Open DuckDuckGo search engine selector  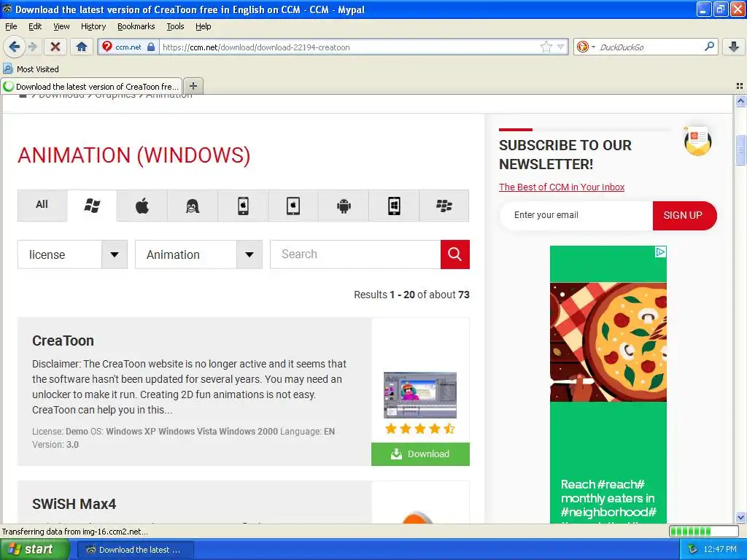tap(586, 47)
